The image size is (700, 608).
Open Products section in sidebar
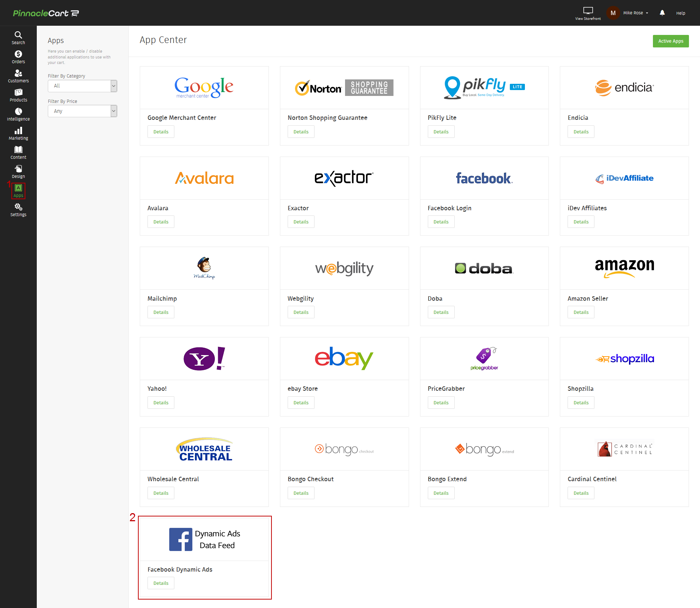18,95
